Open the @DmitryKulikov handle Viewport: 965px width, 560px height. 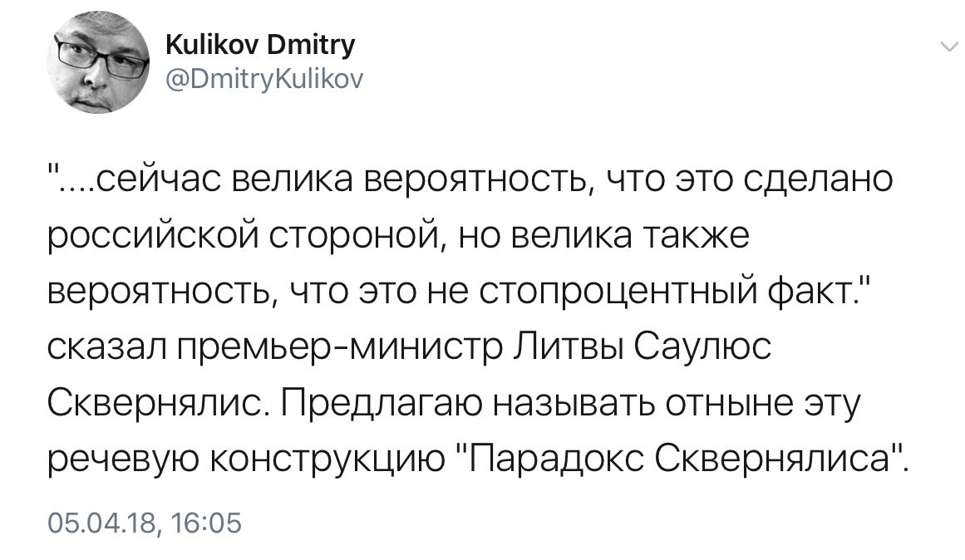click(265, 79)
